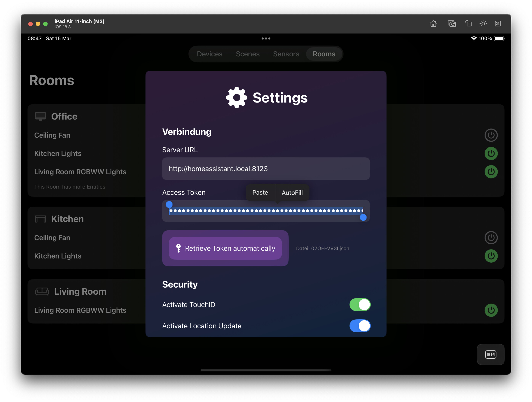This screenshot has height=402, width=532.
Task: Click the Server URL text field
Action: pyautogui.click(x=266, y=169)
